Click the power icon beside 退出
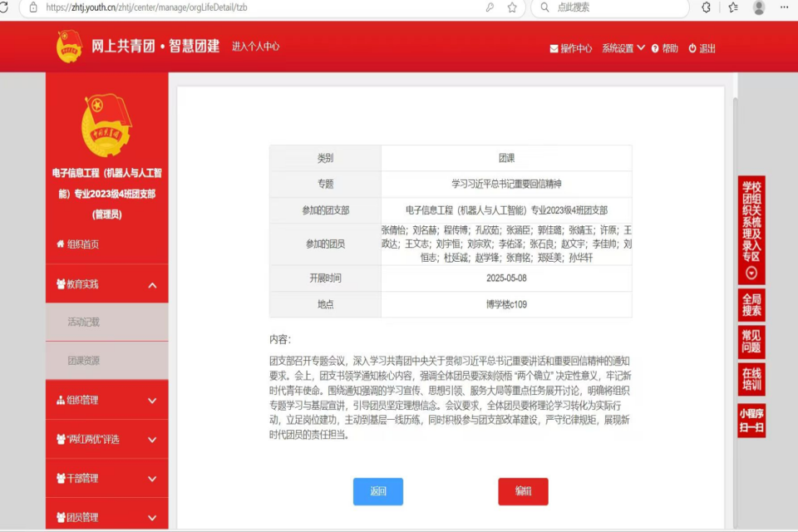This screenshot has width=798, height=532. pos(692,49)
